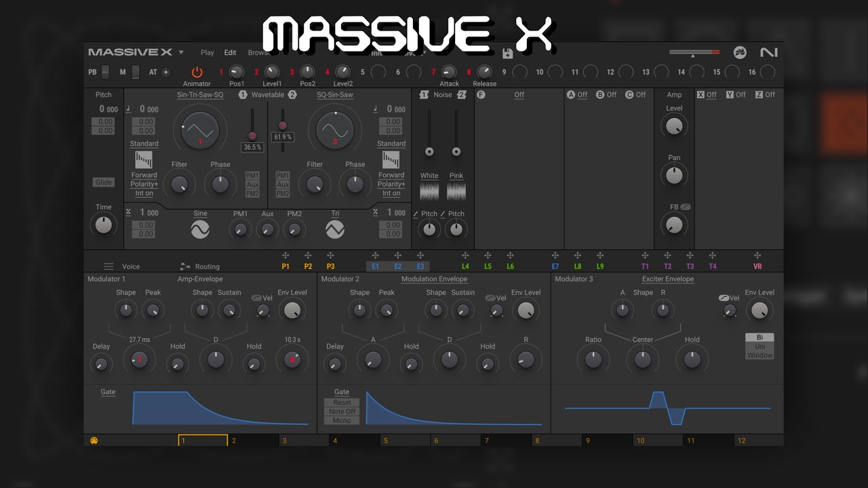Viewport: 868px width, 488px height.
Task: Open the Sin-Tri-Saw-SQ wavetable selector
Action: (200, 95)
